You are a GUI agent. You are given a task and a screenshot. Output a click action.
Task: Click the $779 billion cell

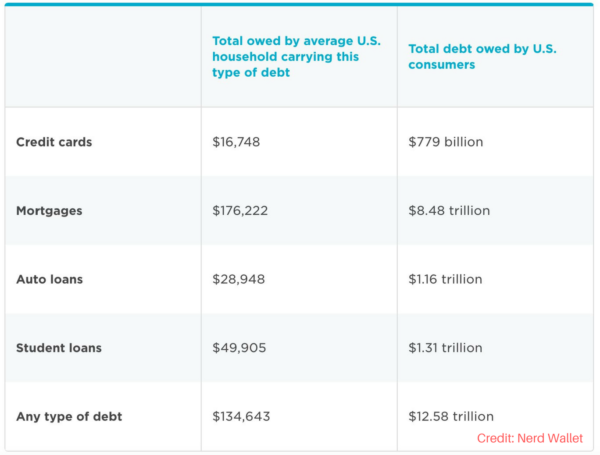(x=445, y=142)
